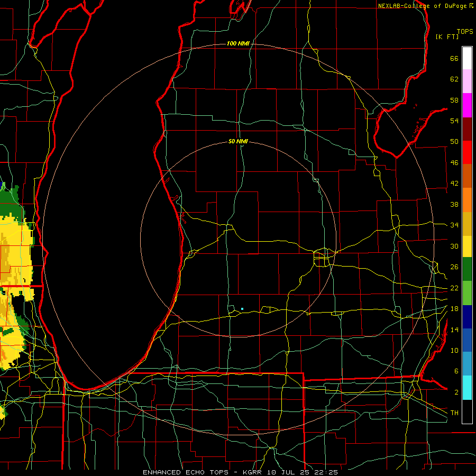Click the small cyan echo pixel near radar center
This screenshot has width=476, height=476.
[x=242, y=309]
